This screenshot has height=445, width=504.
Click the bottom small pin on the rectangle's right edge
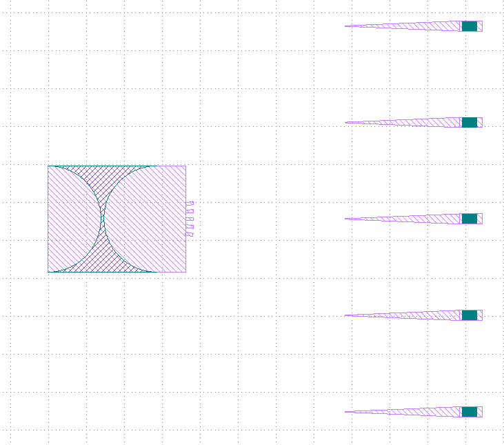tap(190, 235)
